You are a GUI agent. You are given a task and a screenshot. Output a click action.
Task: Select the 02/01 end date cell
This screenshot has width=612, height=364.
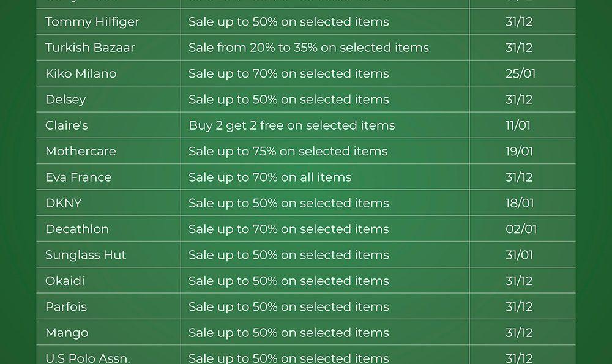(521, 229)
